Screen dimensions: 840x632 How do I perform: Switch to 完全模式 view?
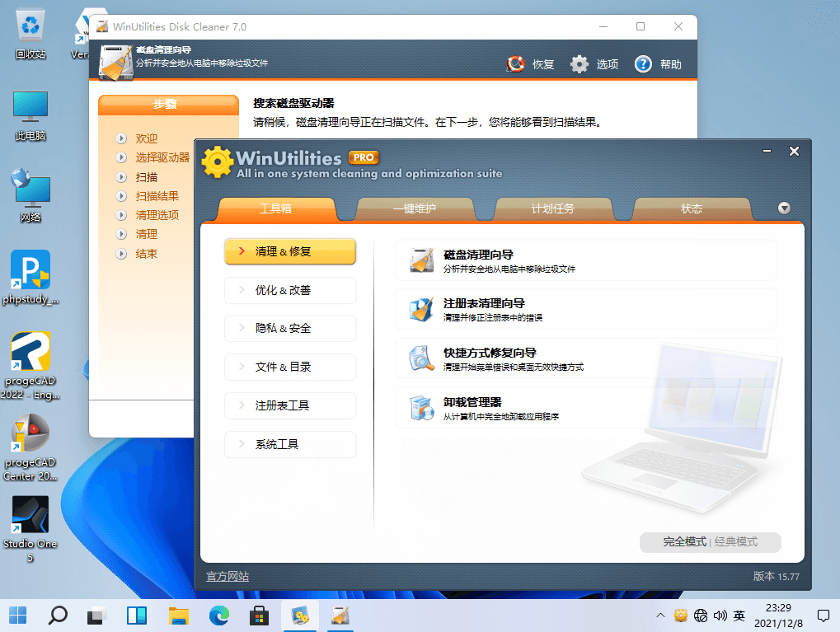click(x=685, y=542)
